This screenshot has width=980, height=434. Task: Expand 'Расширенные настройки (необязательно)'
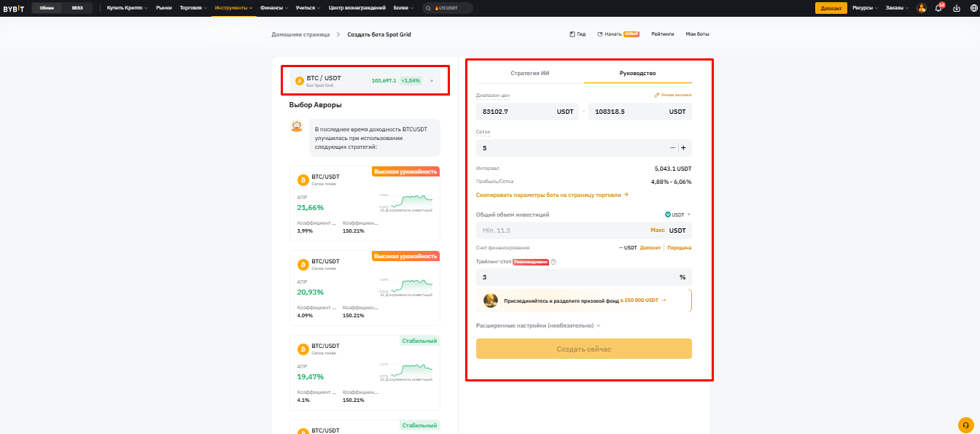click(x=537, y=325)
